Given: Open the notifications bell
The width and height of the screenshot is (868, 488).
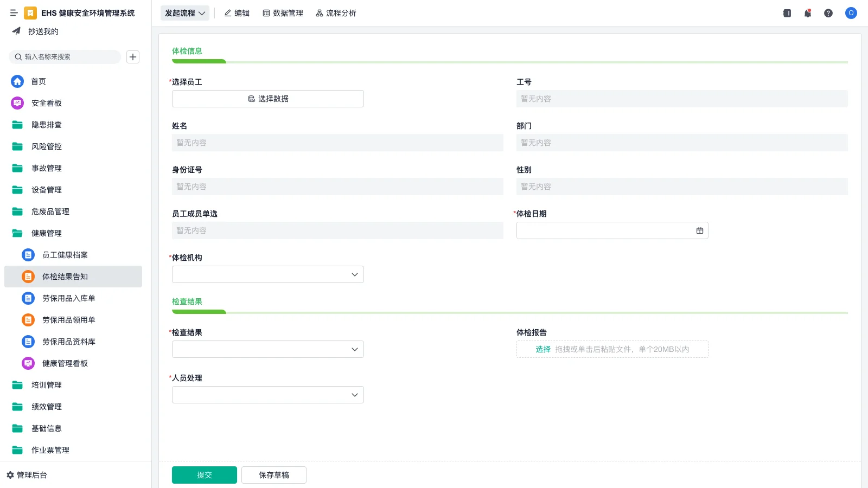Looking at the screenshot, I should (808, 13).
